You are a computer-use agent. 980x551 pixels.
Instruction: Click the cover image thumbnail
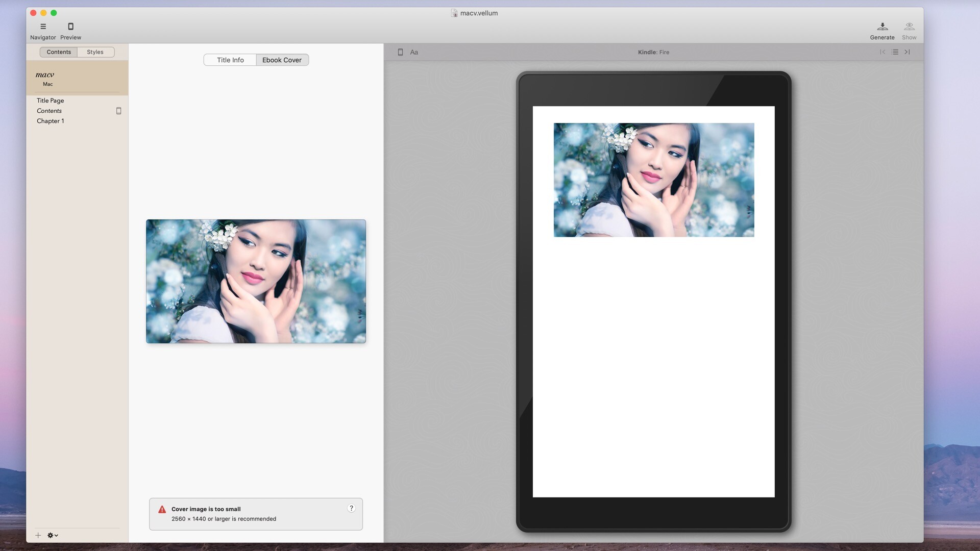click(x=255, y=281)
